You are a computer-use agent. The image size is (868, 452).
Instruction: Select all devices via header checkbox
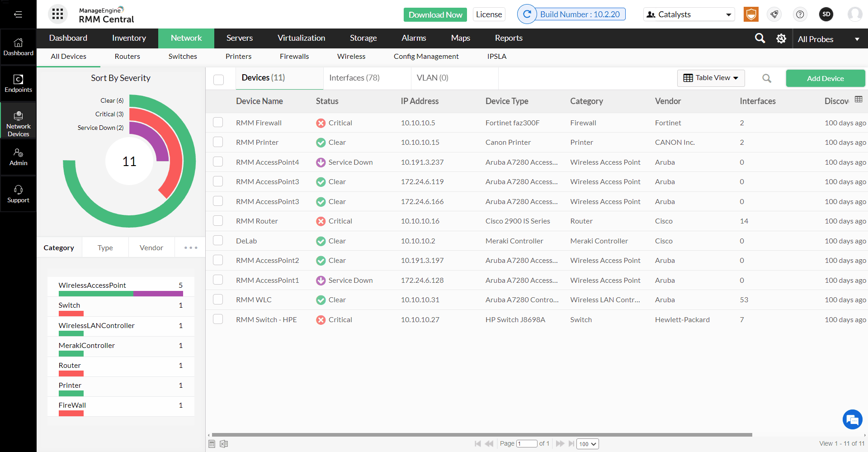pos(219,79)
